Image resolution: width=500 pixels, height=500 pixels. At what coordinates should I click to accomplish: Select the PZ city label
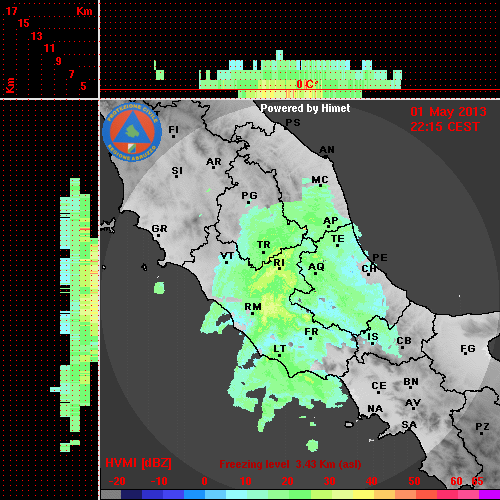(482, 426)
